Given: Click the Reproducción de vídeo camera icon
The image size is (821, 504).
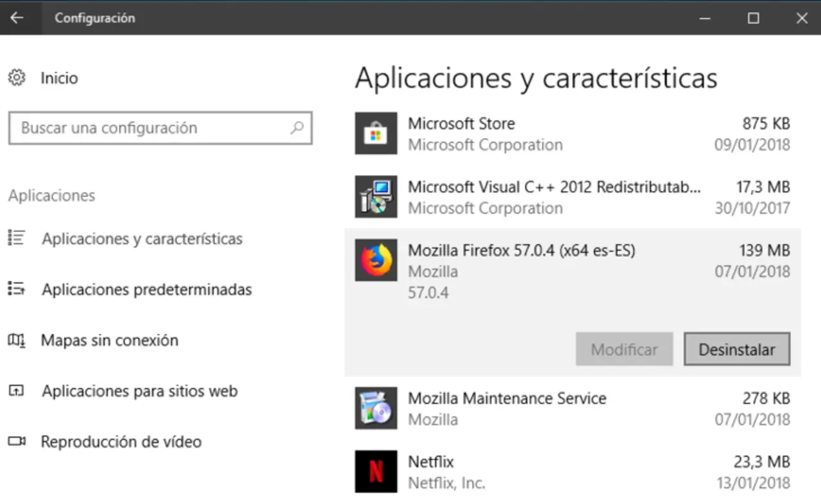Looking at the screenshot, I should click(16, 441).
